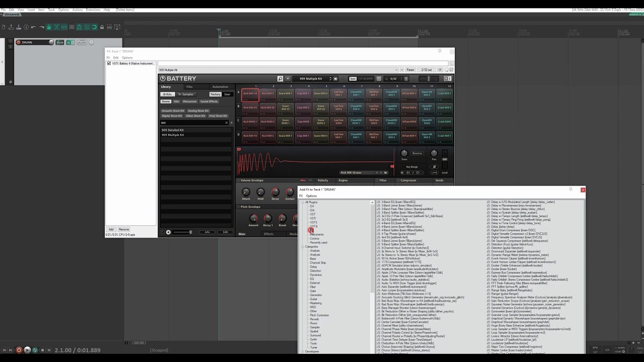This screenshot has height=362, width=644.
Task: Toggle the VSTi Battery 4 enable checkbox
Action: pyautogui.click(x=109, y=63)
